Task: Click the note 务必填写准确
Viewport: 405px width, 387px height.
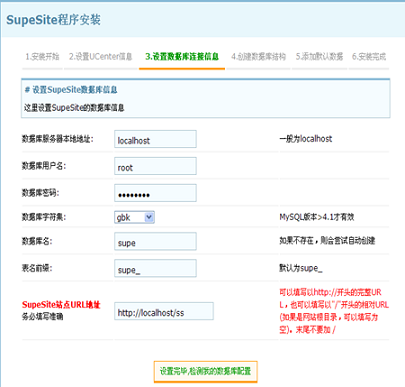Action: point(42,317)
